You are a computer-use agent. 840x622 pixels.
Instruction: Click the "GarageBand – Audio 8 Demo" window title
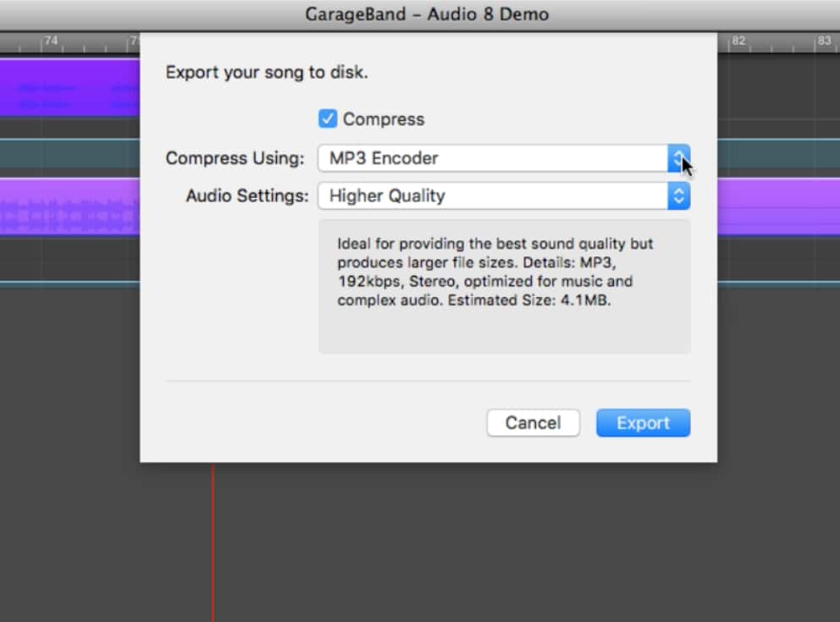(427, 14)
